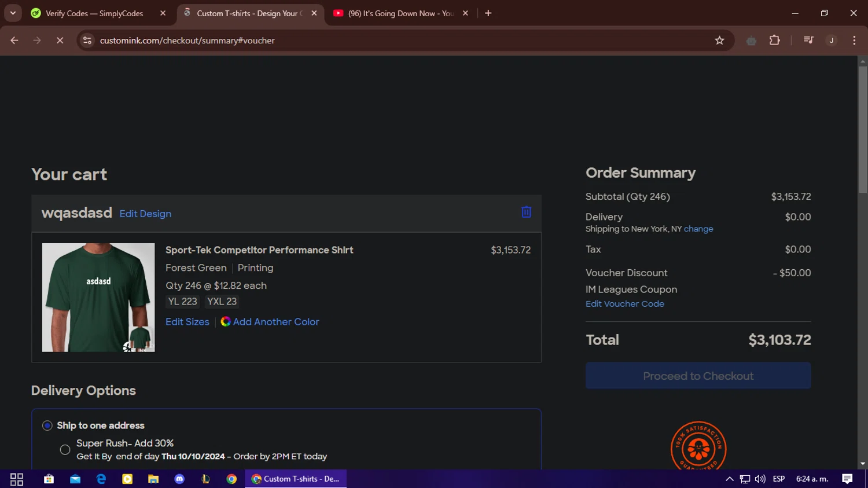
Task: Open Google Chrome pinned taskbar icon
Action: pyautogui.click(x=231, y=479)
